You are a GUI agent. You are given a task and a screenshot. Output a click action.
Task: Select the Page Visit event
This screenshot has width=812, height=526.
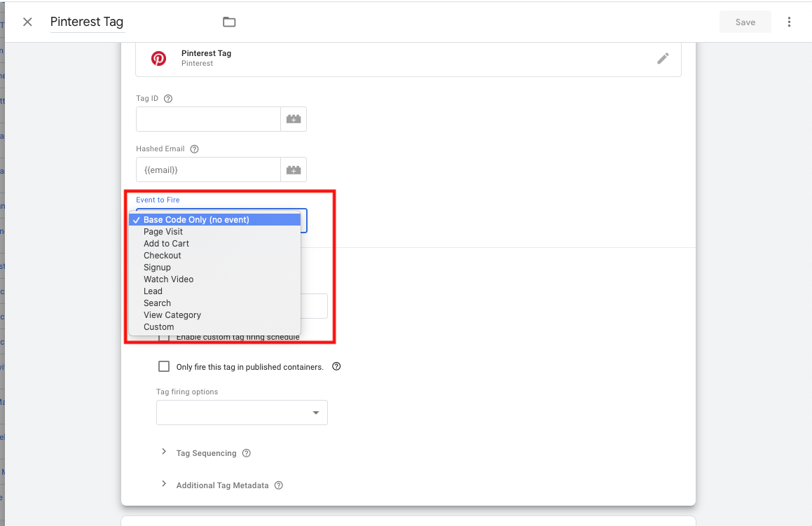pyautogui.click(x=215, y=231)
